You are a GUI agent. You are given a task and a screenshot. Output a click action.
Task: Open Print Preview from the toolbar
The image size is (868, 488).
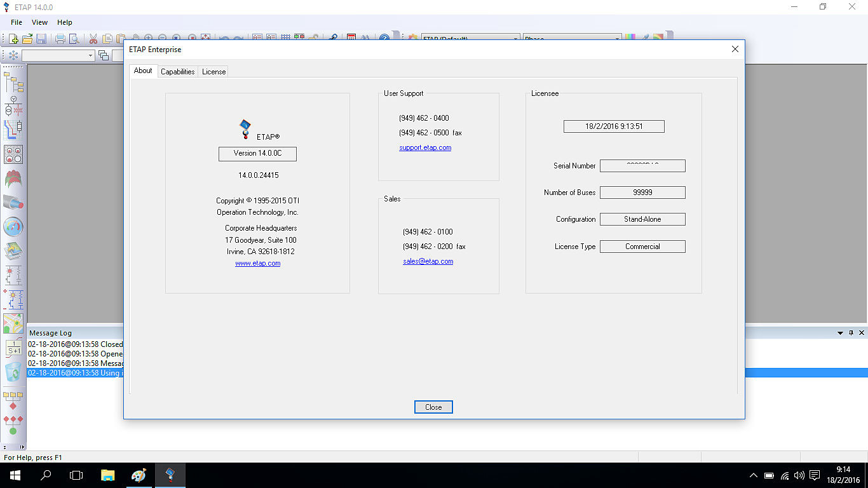point(74,39)
